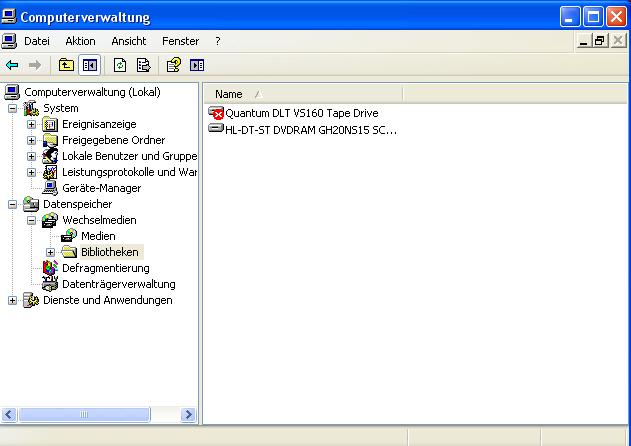
Task: Click the Geräte-Manager icon
Action: pos(50,188)
